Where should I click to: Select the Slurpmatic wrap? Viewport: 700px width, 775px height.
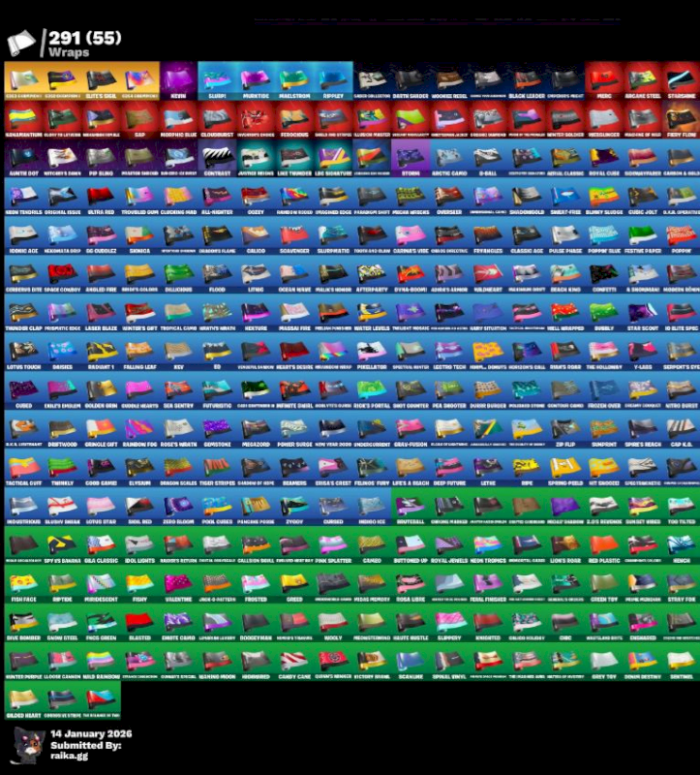point(333,235)
